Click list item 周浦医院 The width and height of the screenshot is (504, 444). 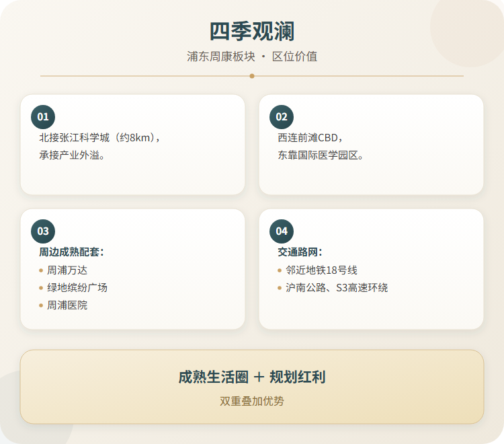coord(67,305)
